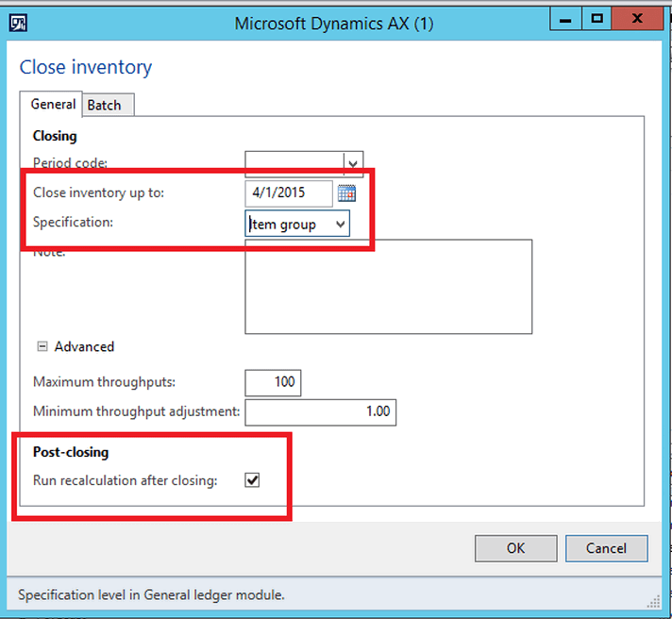Maximize the Dynamics AX window
This screenshot has height=619, width=672.
pos(596,19)
